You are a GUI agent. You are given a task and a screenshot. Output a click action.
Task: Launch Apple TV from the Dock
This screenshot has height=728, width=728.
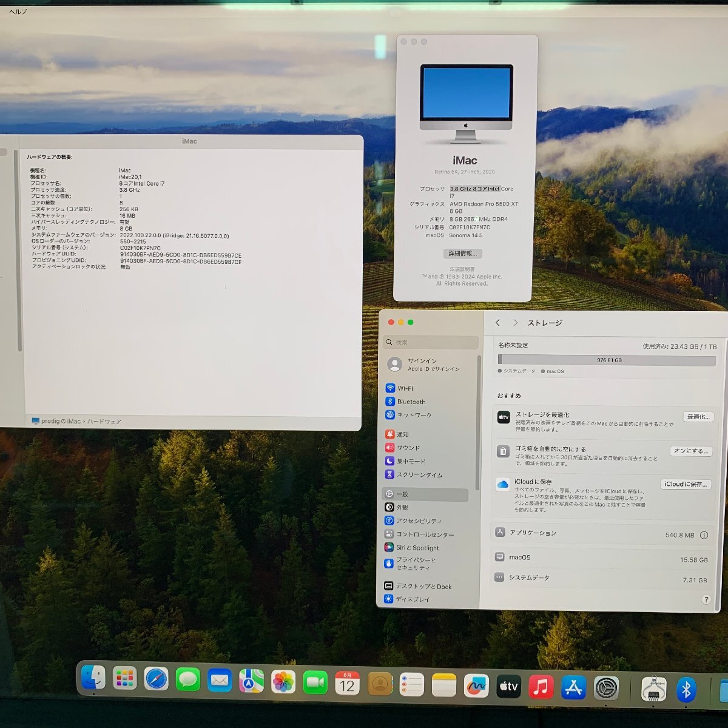508,686
